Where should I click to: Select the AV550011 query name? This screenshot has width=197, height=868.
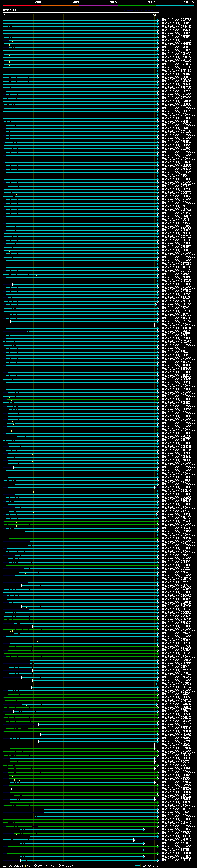(11, 10)
